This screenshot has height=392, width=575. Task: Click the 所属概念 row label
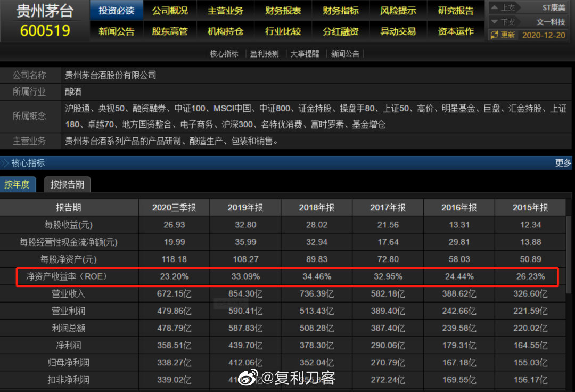[x=29, y=116]
